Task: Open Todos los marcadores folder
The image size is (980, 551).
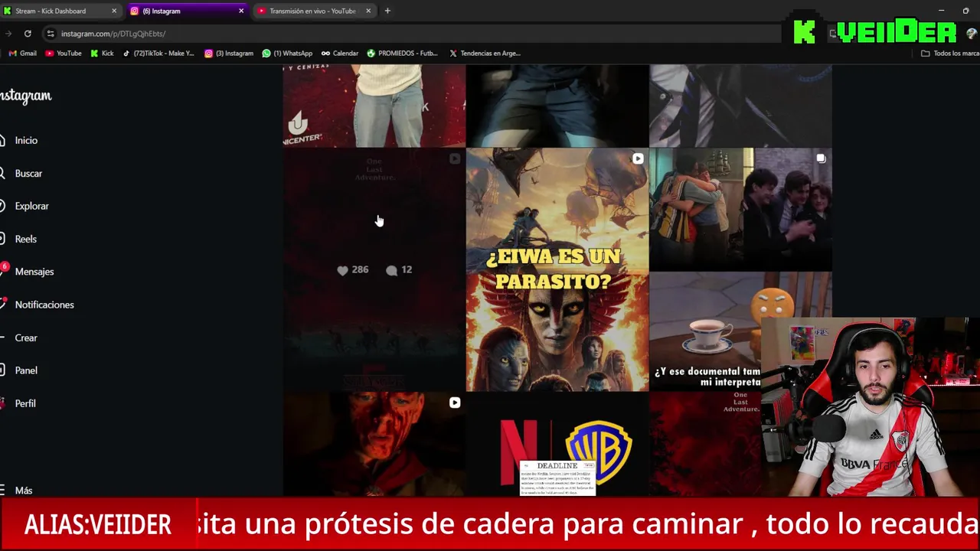Action: click(x=950, y=54)
